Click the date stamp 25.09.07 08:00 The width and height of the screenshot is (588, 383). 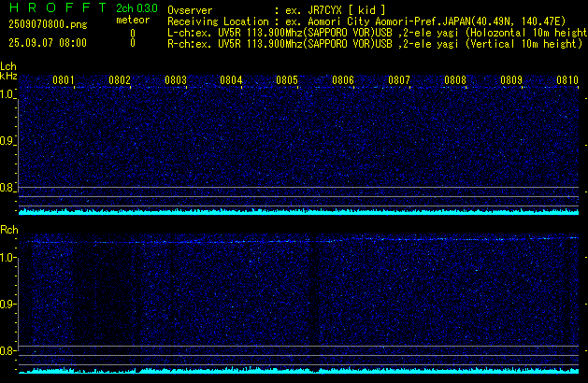point(48,43)
